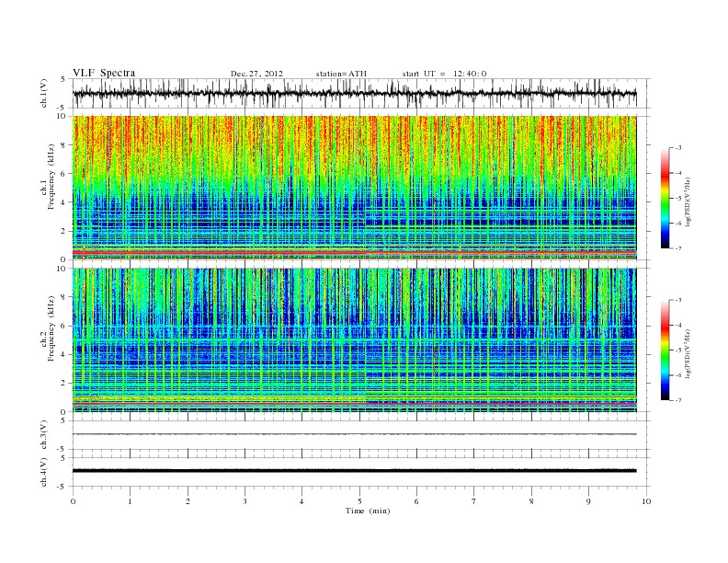Click the ch.1 spectrogram color scale bar
Screen dimensions: 728x563
(665, 198)
